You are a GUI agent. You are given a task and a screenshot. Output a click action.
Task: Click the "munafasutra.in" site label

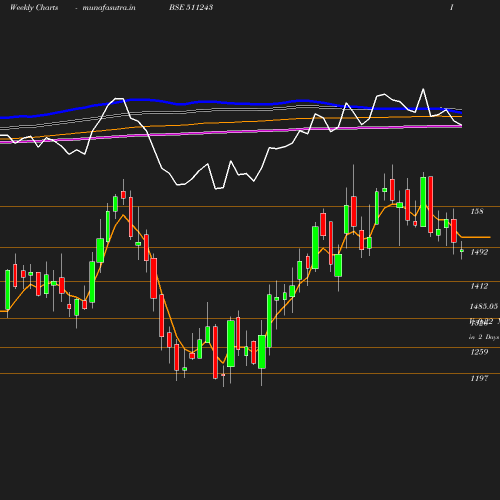pos(109,8)
